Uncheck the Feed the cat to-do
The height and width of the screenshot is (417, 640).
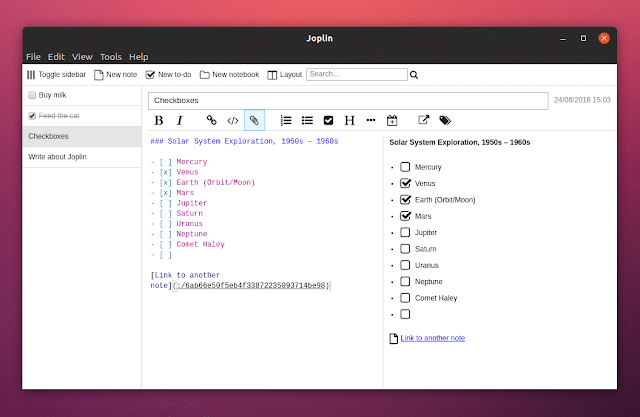(x=32, y=116)
